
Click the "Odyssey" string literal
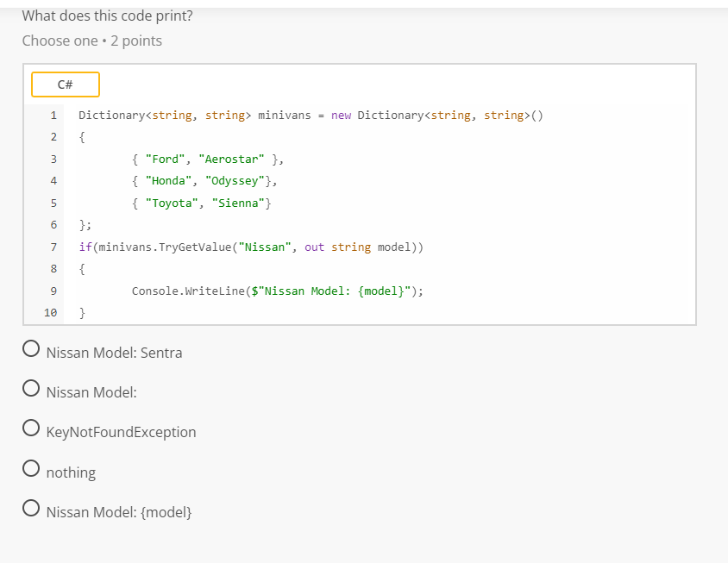coord(236,181)
